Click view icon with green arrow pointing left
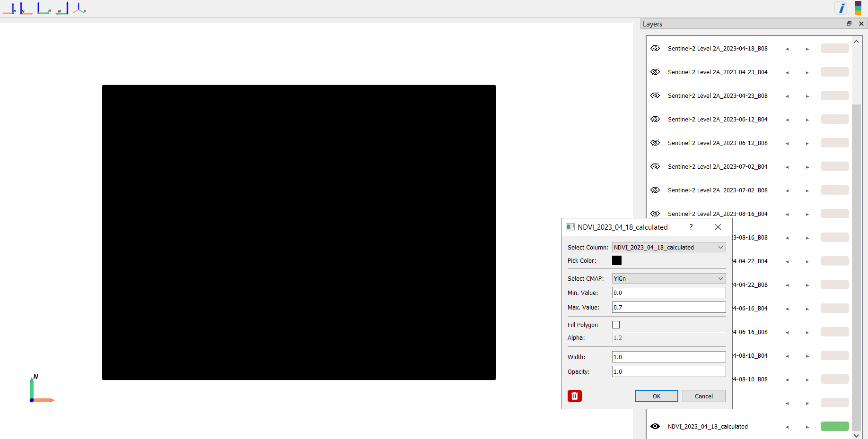This screenshot has width=868, height=439. (x=62, y=9)
